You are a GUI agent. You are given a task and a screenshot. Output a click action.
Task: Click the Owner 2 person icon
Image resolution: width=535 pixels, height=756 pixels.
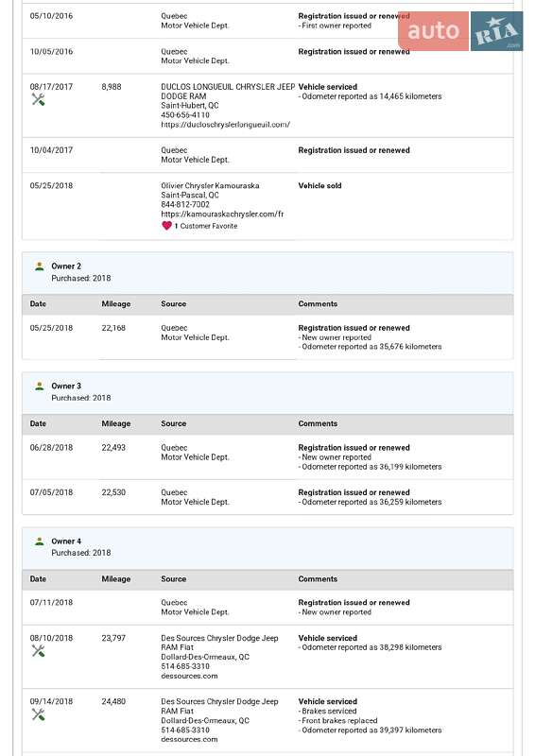coord(40,266)
